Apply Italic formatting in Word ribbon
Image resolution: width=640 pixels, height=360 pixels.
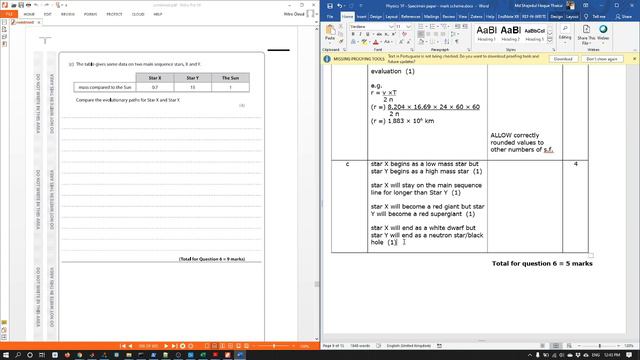click(x=360, y=34)
